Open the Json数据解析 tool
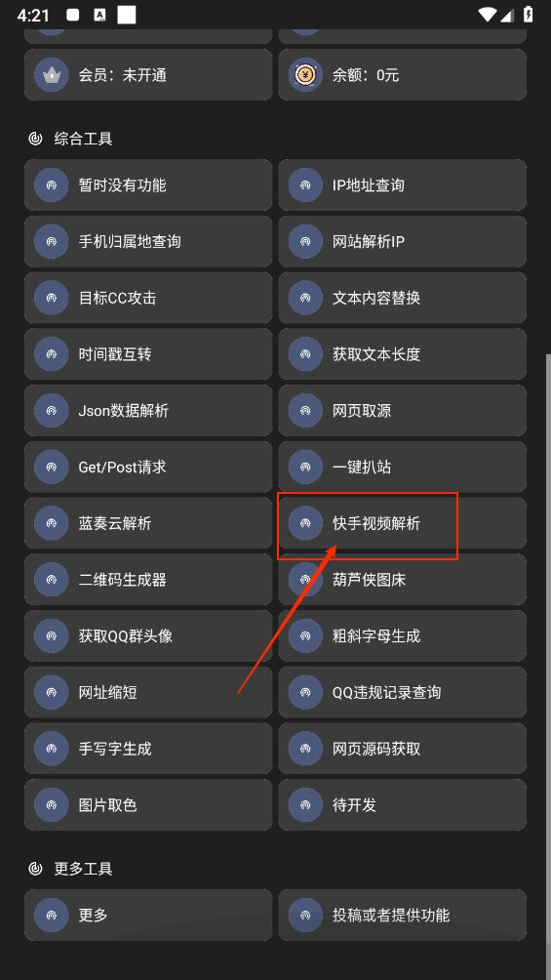551x980 pixels. [x=148, y=411]
